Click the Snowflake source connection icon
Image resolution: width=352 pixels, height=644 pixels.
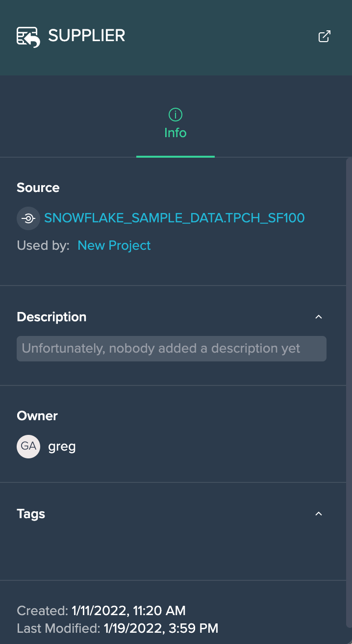pos(28,218)
